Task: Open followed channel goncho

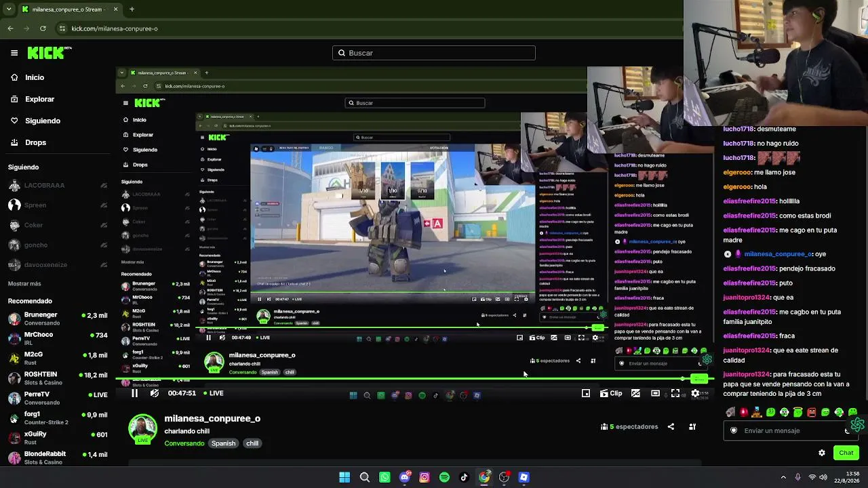Action: (x=57, y=245)
